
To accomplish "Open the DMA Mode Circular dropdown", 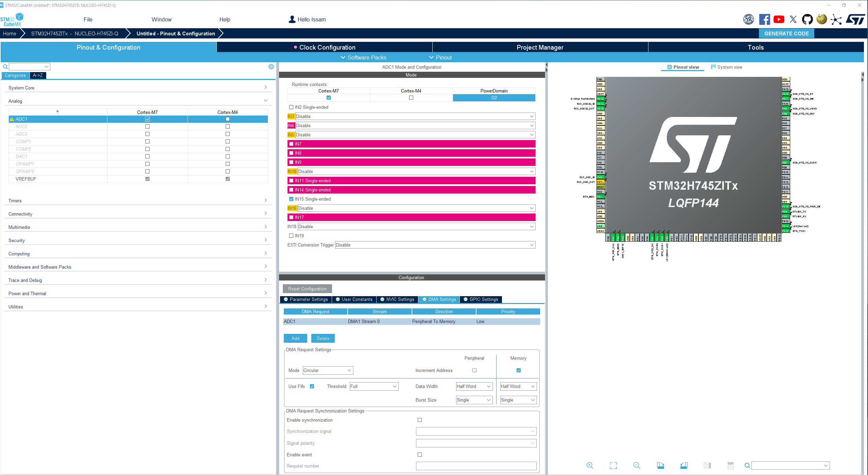I will pos(328,370).
